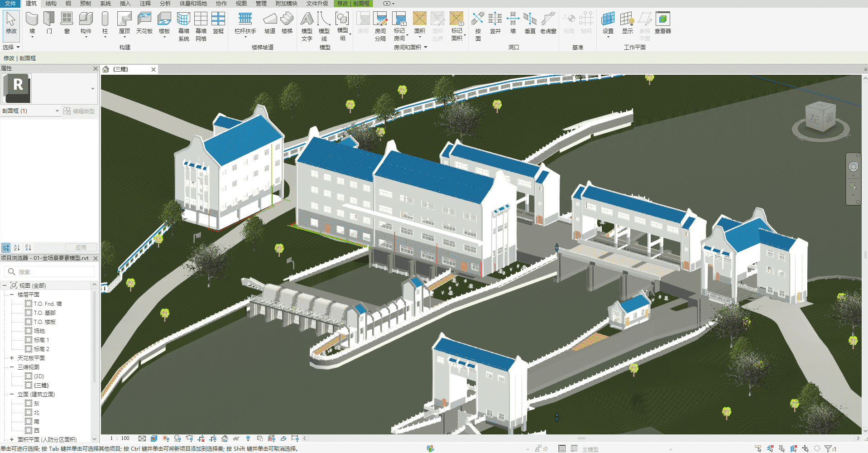Open the 1:100 view scale list
Viewport: 868px width, 453px height.
pyautogui.click(x=119, y=438)
